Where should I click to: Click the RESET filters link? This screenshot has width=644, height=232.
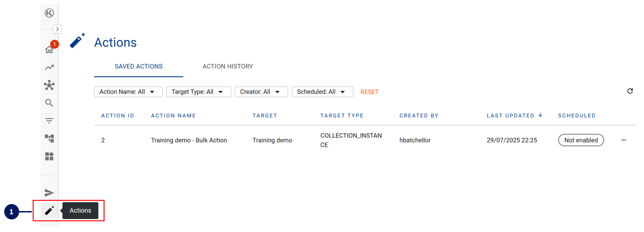tap(370, 92)
